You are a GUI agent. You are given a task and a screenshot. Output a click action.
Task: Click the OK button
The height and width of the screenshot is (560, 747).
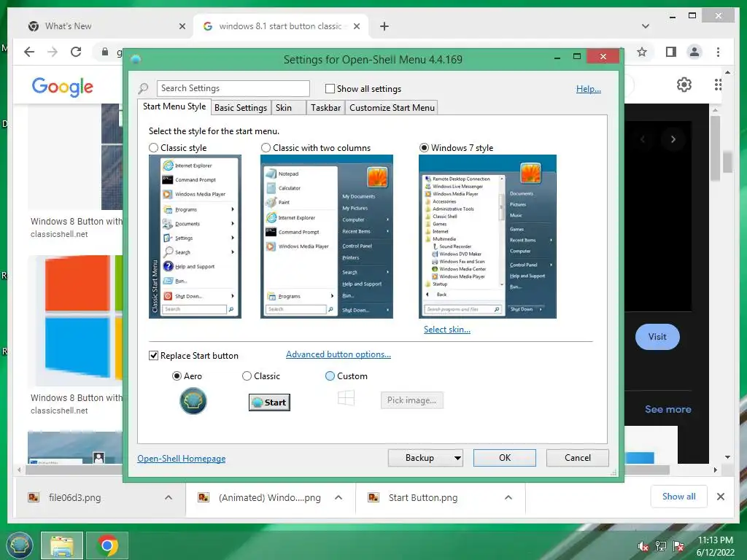tap(505, 458)
